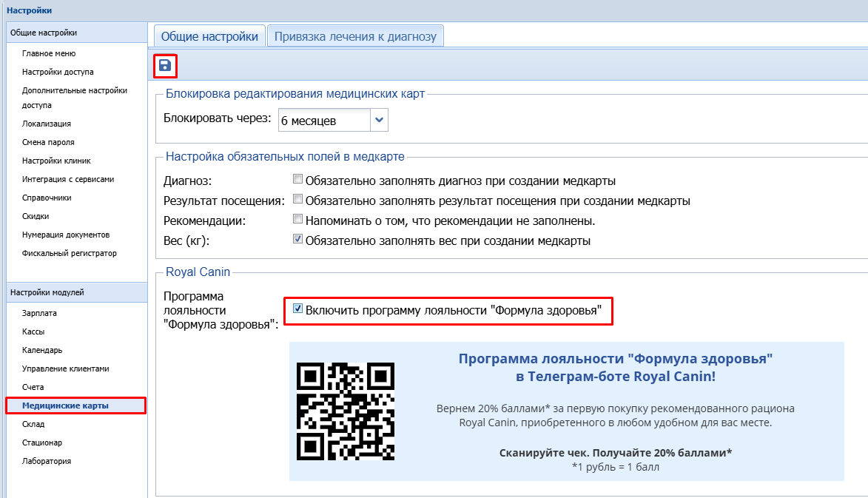Select 'Справочники' in sidebar

[47, 198]
